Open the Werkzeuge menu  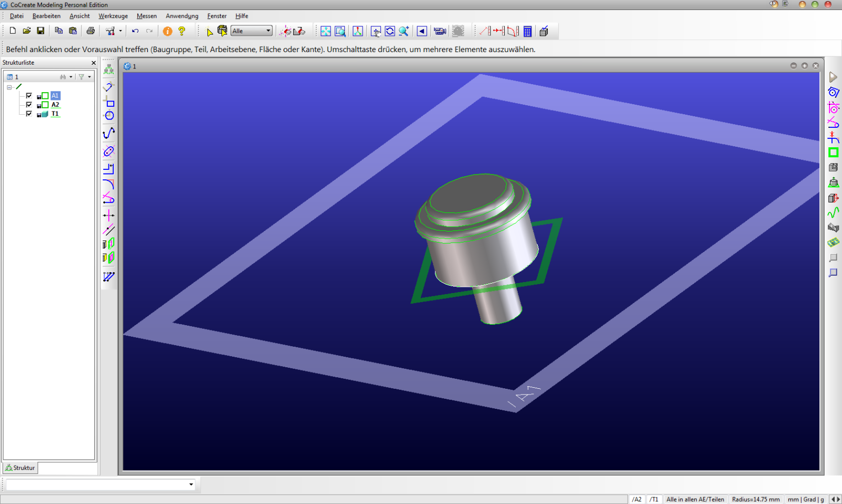[x=113, y=16]
